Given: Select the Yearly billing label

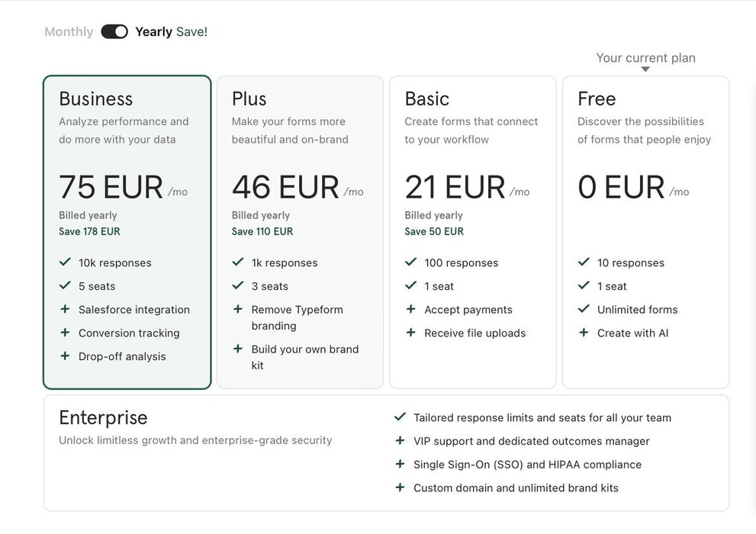Looking at the screenshot, I should (x=153, y=32).
